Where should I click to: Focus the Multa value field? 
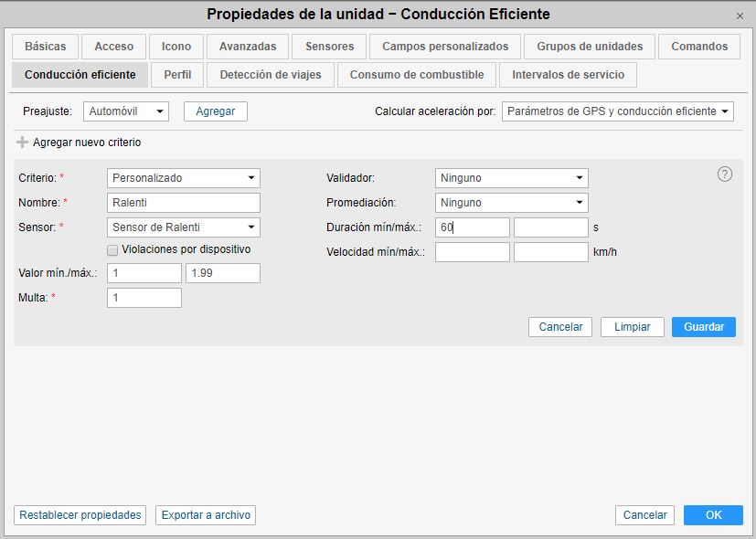[x=144, y=298]
